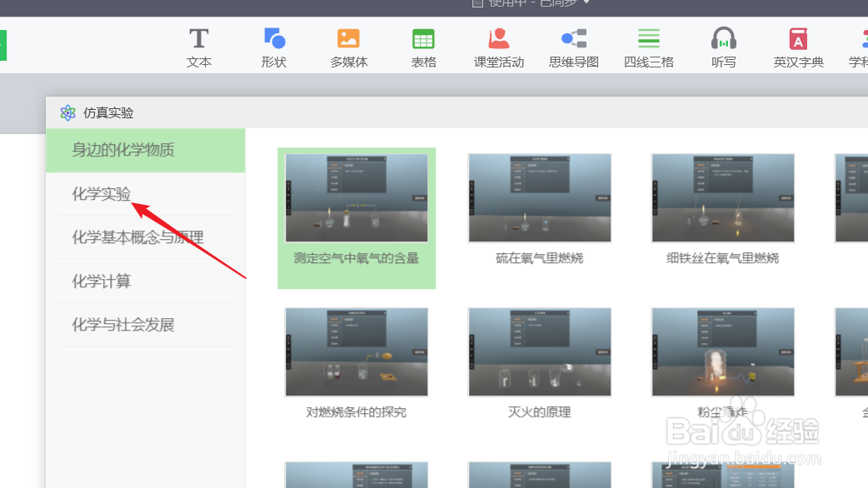Open the 听写 dictation tool
Image resolution: width=868 pixels, height=488 pixels.
point(724,48)
